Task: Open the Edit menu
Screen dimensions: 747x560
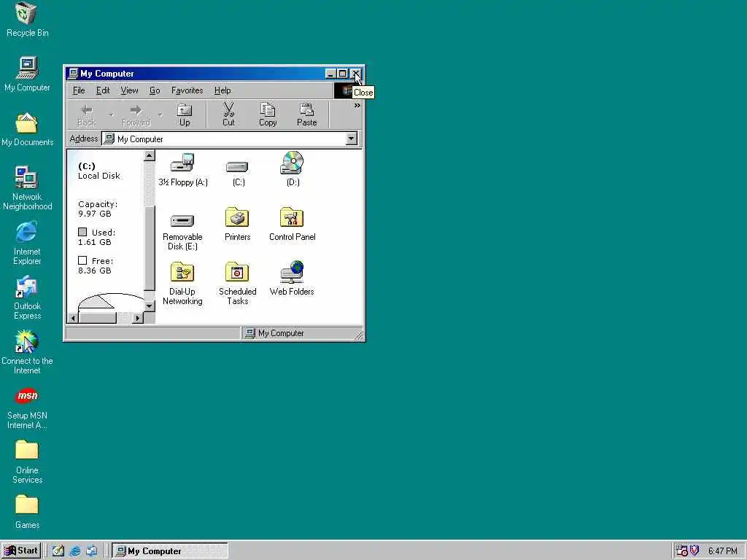Action: click(103, 90)
